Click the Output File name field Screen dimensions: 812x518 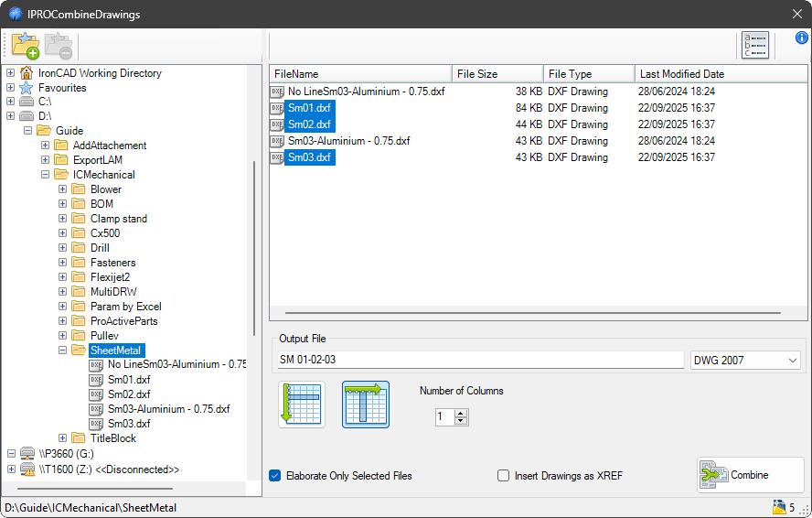pyautogui.click(x=480, y=361)
